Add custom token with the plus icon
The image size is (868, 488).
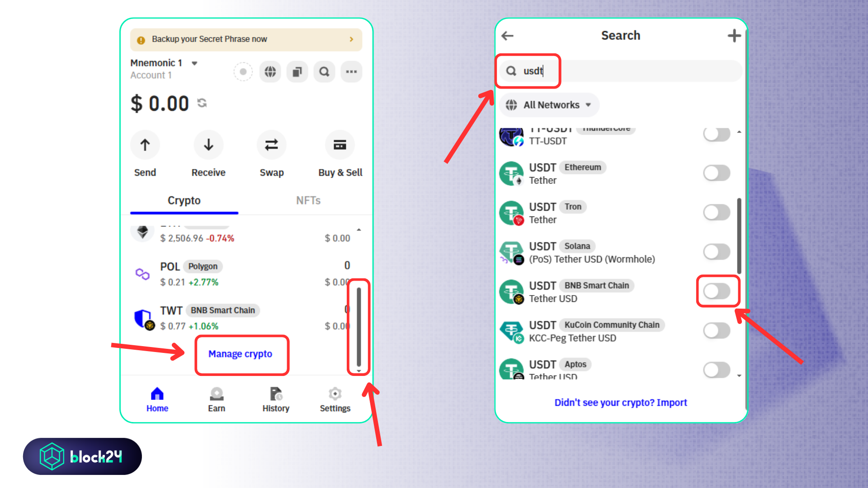[x=734, y=36]
